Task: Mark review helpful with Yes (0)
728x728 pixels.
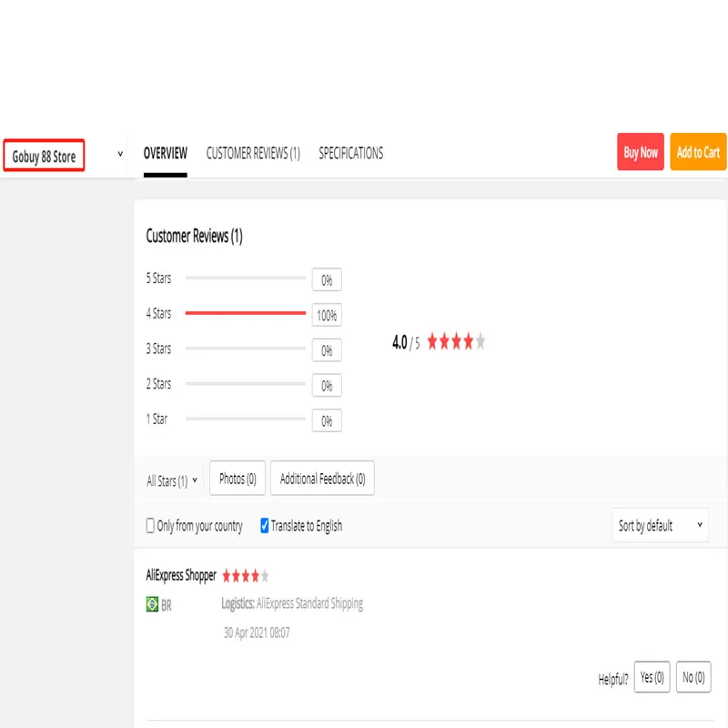Action: pyautogui.click(x=652, y=677)
